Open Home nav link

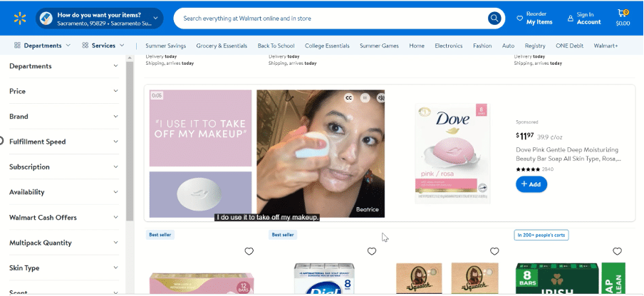(x=417, y=46)
